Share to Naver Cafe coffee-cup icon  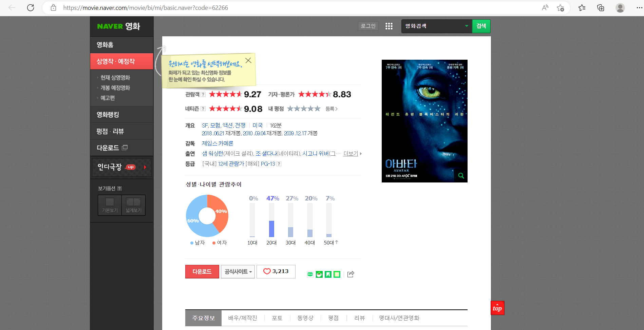319,274
